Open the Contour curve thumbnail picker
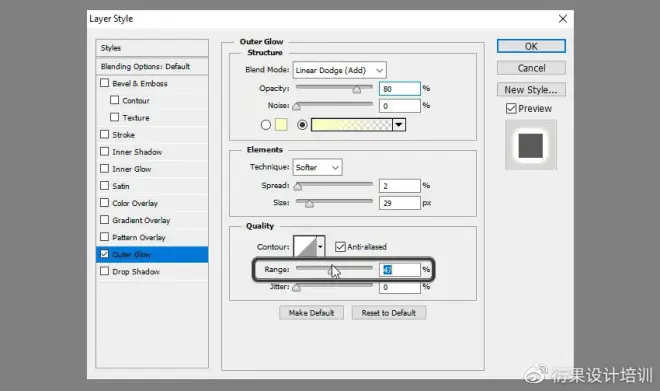The width and height of the screenshot is (660, 391). [x=305, y=247]
